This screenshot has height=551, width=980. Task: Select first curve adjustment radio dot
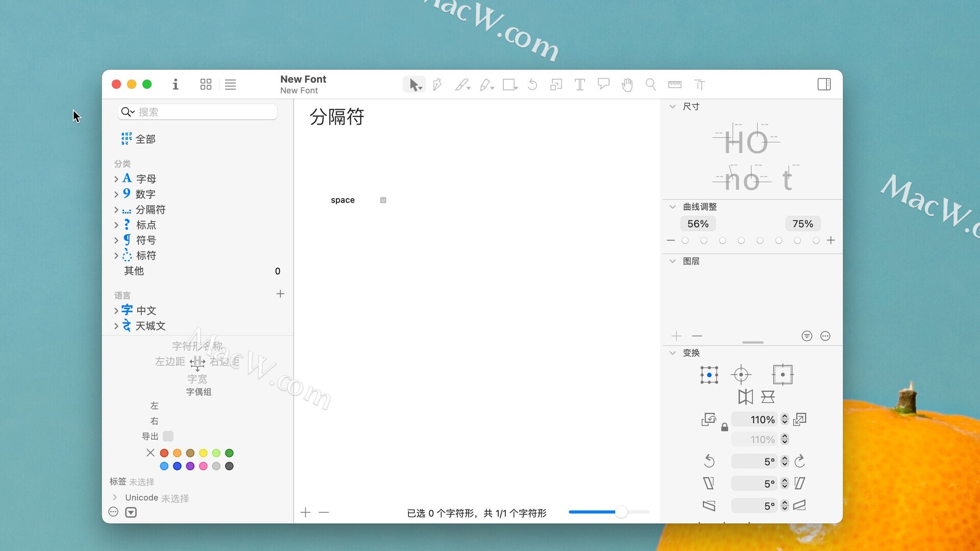[685, 240]
